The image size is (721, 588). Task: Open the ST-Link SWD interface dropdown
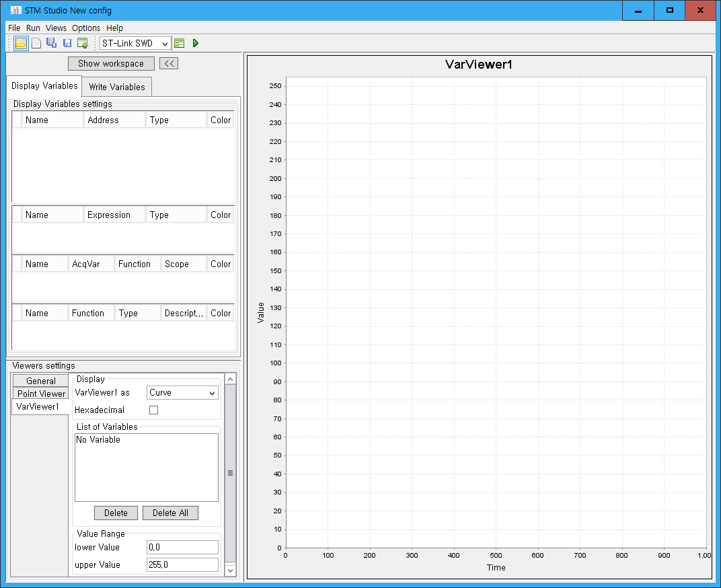pyautogui.click(x=135, y=43)
